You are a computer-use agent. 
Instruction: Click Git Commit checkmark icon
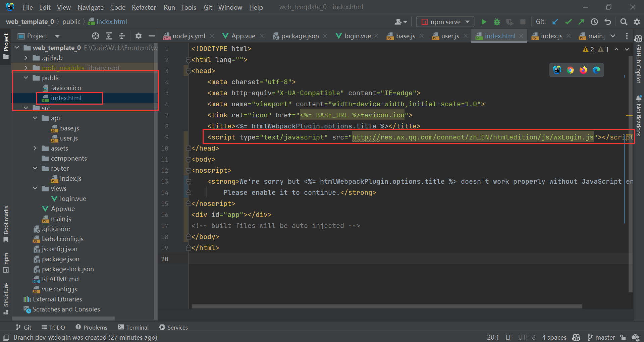point(568,22)
